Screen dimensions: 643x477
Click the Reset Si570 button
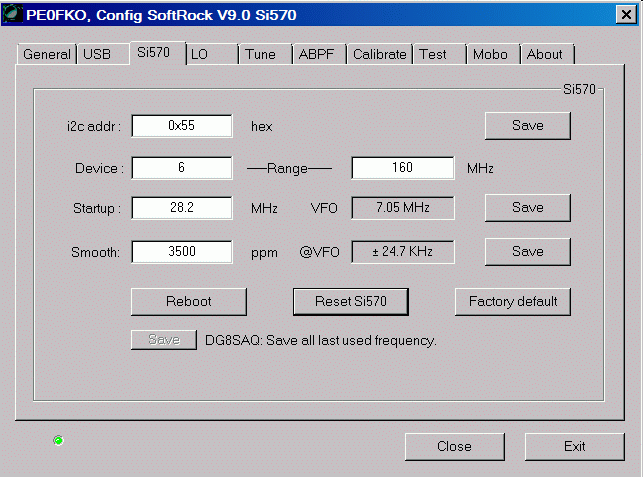(x=351, y=301)
